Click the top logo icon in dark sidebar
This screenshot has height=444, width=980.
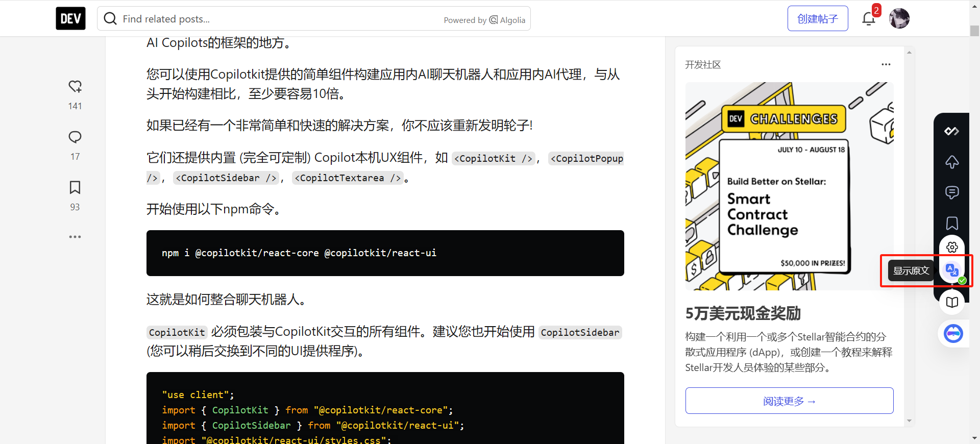pyautogui.click(x=952, y=131)
